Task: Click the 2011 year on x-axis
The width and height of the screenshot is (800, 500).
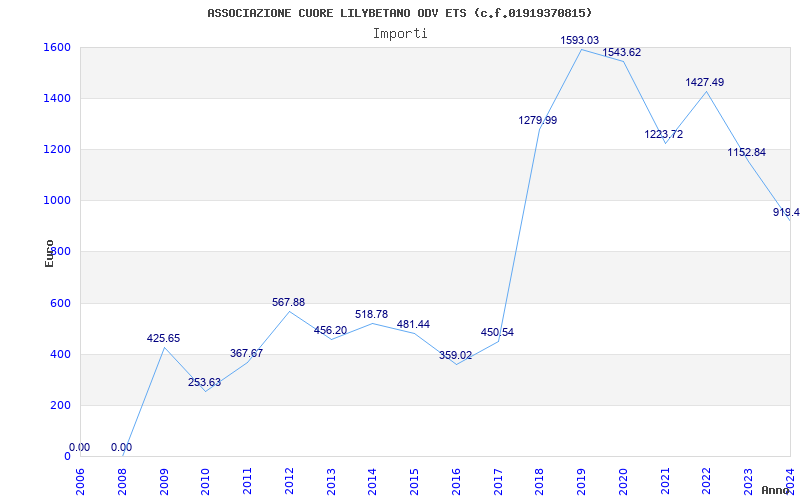Action: pyautogui.click(x=247, y=482)
